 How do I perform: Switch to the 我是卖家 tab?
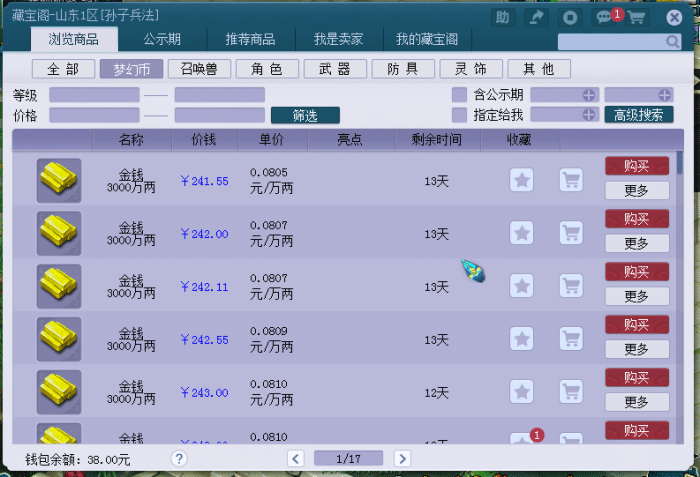point(338,39)
